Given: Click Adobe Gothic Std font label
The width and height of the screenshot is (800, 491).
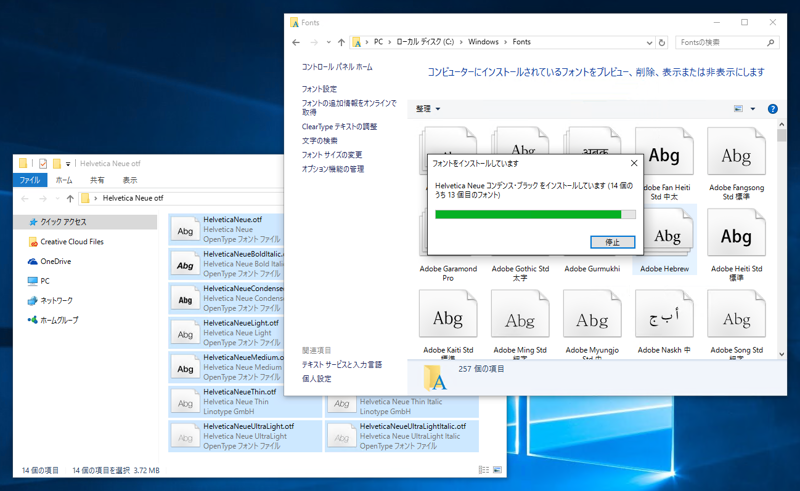Looking at the screenshot, I should pos(520,273).
